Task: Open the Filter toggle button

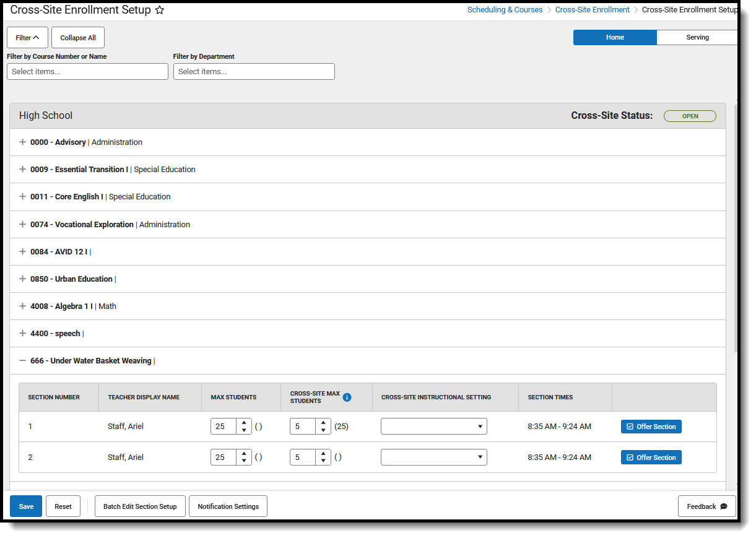Action: tap(27, 38)
